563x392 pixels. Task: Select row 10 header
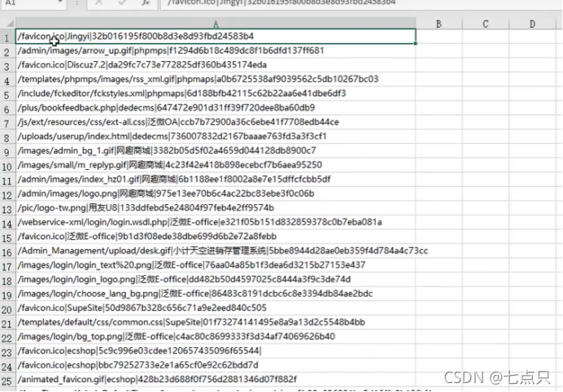[x=7, y=165]
